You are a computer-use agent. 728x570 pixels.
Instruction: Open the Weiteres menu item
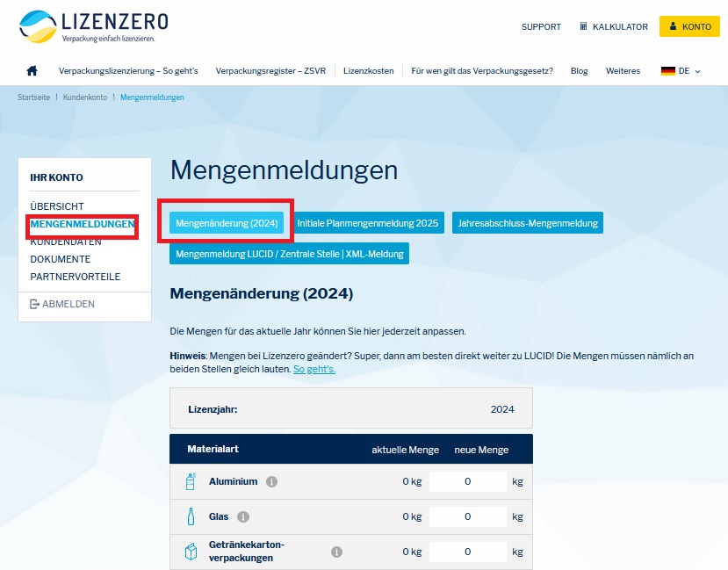click(x=623, y=71)
